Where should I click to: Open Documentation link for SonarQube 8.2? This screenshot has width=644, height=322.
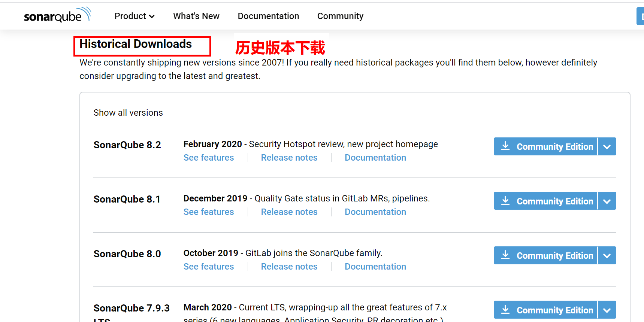(x=375, y=158)
